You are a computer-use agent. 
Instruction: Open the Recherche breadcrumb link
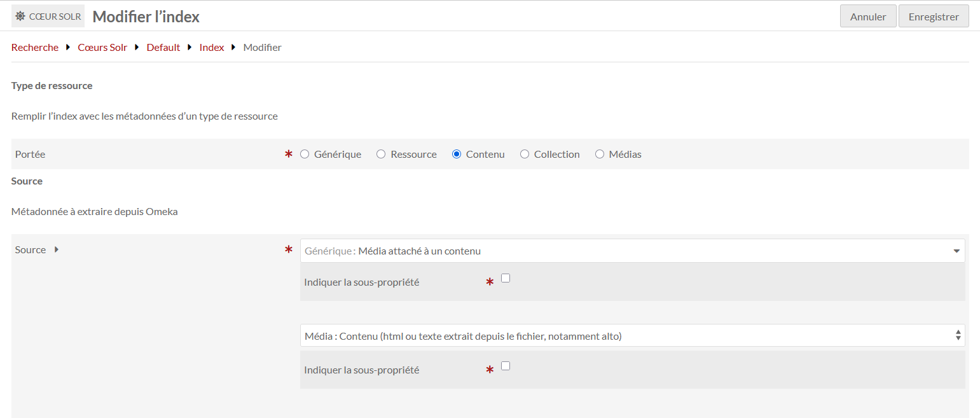[35, 48]
